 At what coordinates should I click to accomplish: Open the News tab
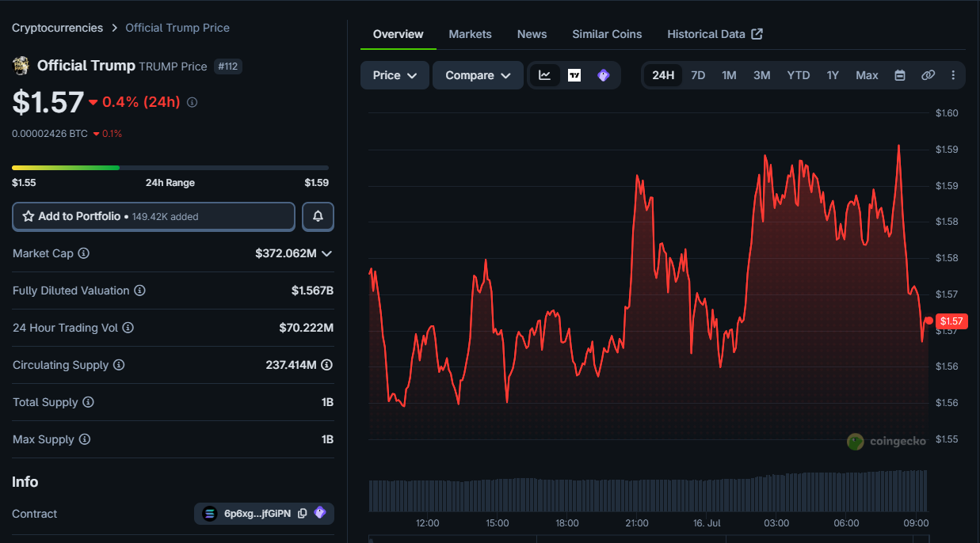pyautogui.click(x=532, y=34)
